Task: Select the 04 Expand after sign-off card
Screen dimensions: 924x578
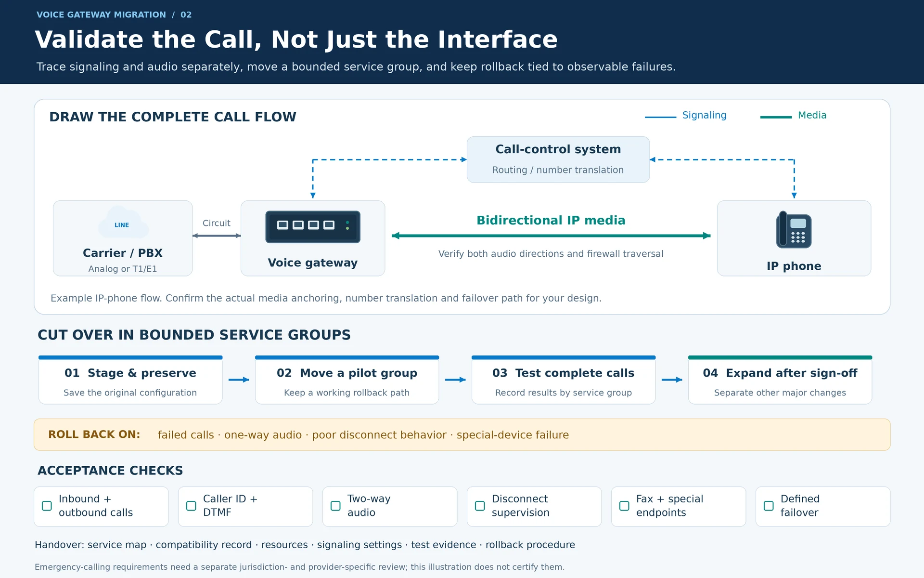Action: click(x=780, y=380)
